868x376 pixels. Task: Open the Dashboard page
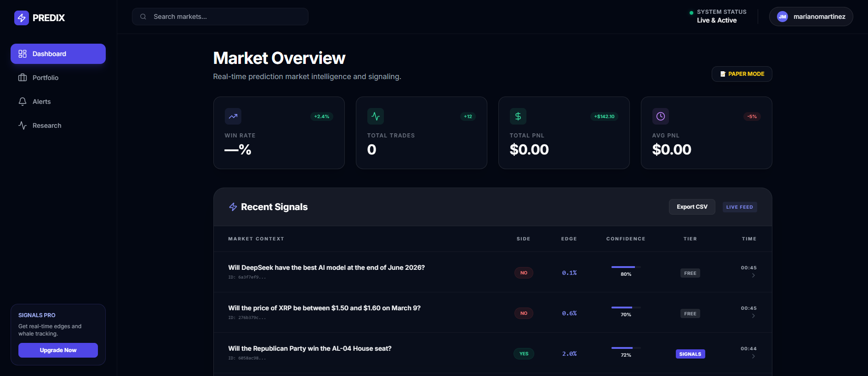(58, 54)
